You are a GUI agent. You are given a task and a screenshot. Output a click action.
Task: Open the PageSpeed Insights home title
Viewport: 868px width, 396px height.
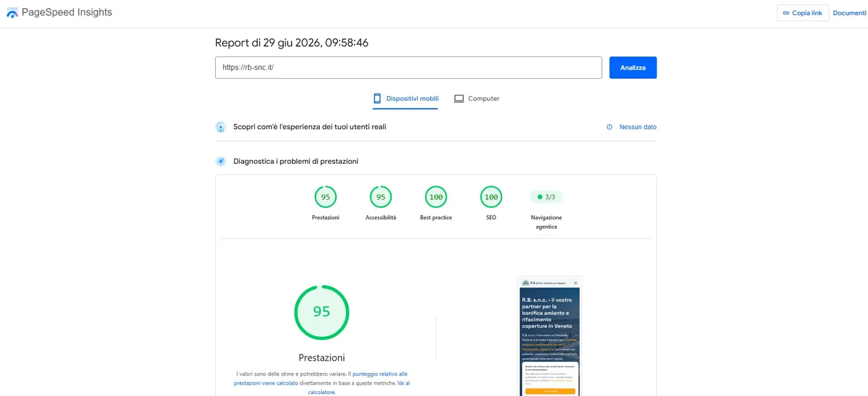point(67,12)
